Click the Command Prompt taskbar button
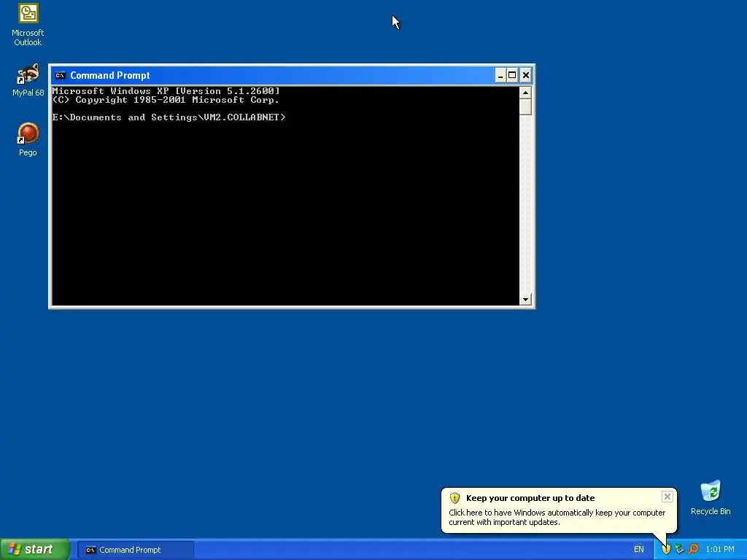The image size is (747, 560). coord(136,550)
